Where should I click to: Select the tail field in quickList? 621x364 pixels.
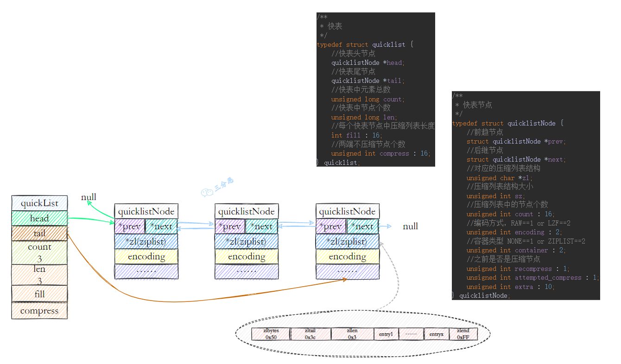point(39,233)
